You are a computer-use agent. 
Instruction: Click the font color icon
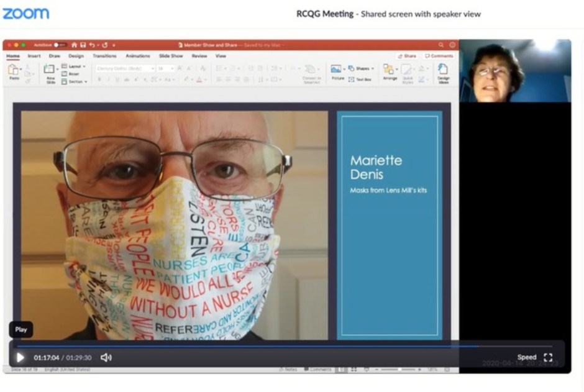199,80
